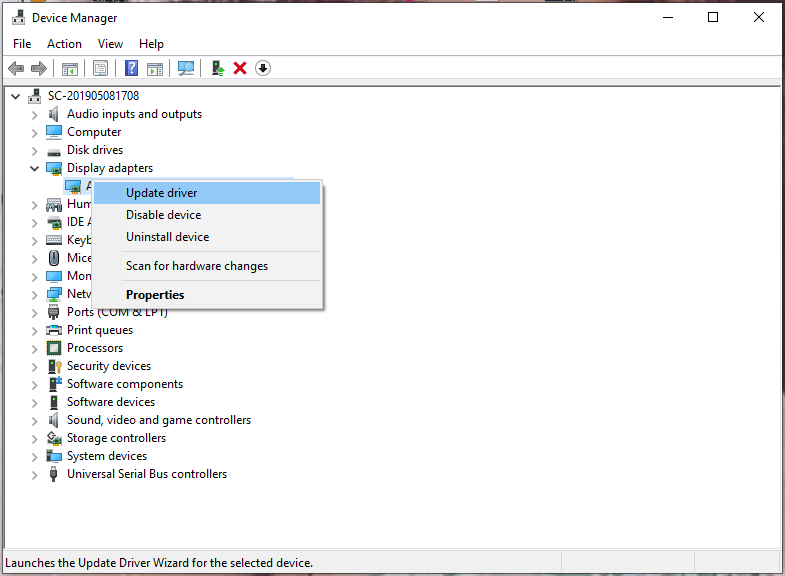Viewport: 785px width, 576px height.
Task: Select the Print queues label
Action: pyautogui.click(x=100, y=330)
